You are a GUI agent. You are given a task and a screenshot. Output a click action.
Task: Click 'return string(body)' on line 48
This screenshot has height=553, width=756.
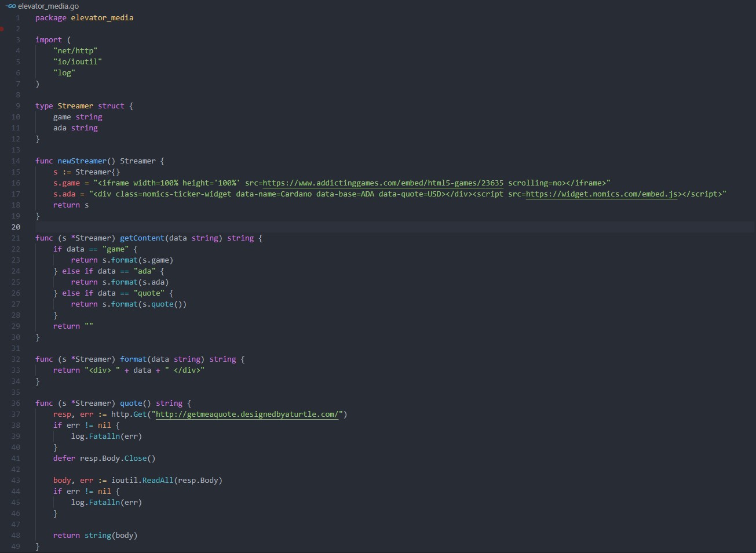(96, 535)
